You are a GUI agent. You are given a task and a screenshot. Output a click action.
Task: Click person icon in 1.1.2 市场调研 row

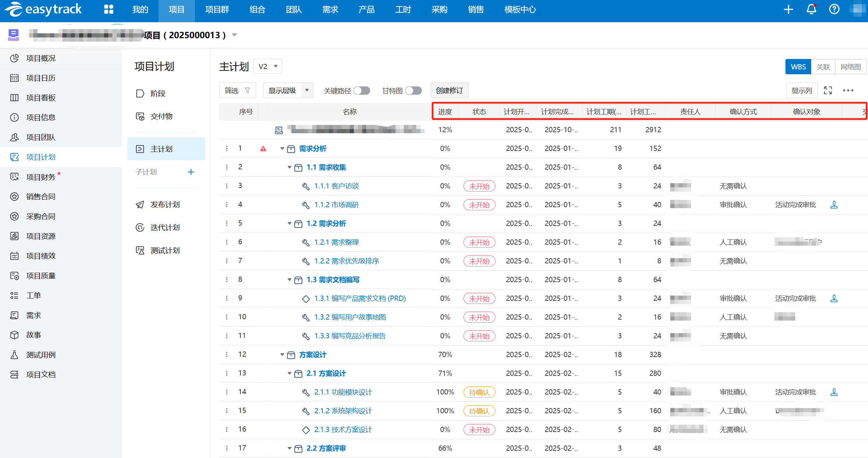(x=834, y=205)
